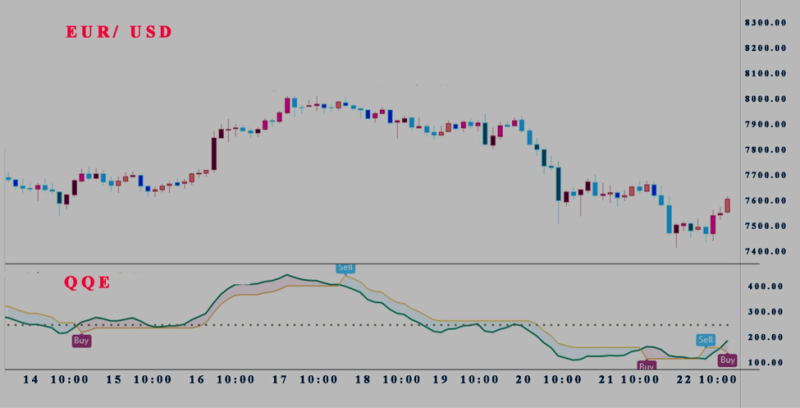Click the 8300.00 price axis label
Screen dimensions: 800x408
(x=765, y=22)
